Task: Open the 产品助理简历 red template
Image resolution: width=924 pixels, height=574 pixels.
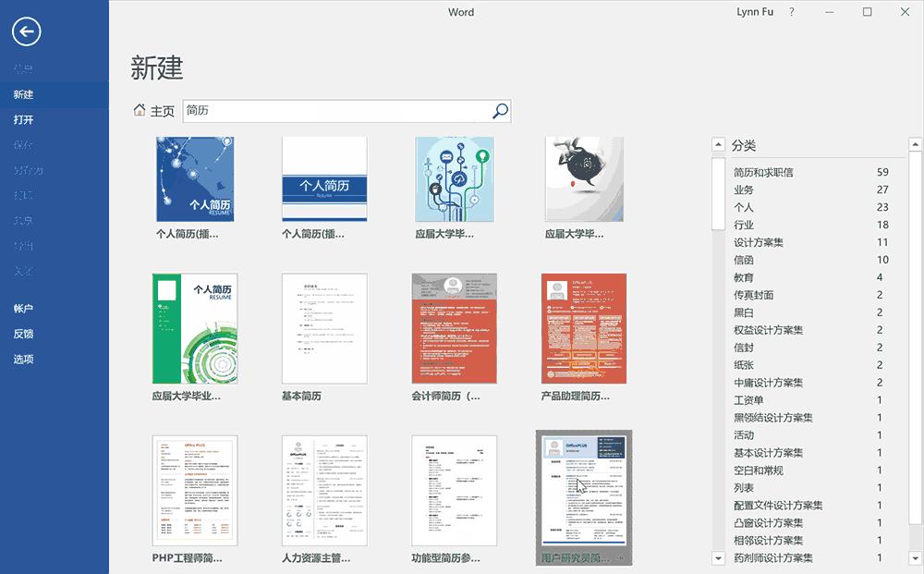Action: tap(583, 329)
